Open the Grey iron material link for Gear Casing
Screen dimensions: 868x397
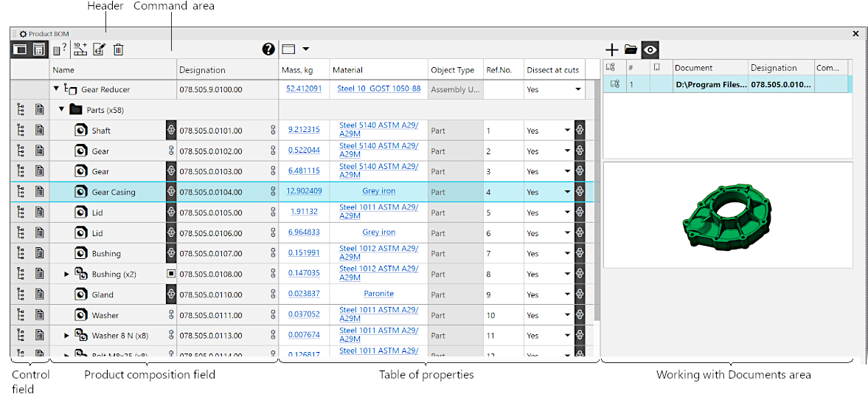[378, 191]
